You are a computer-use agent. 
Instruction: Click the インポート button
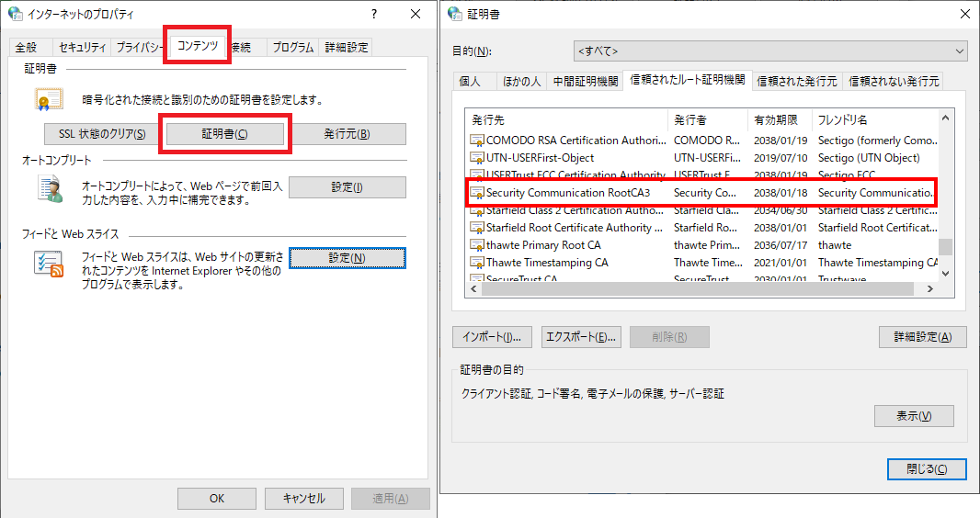click(493, 337)
